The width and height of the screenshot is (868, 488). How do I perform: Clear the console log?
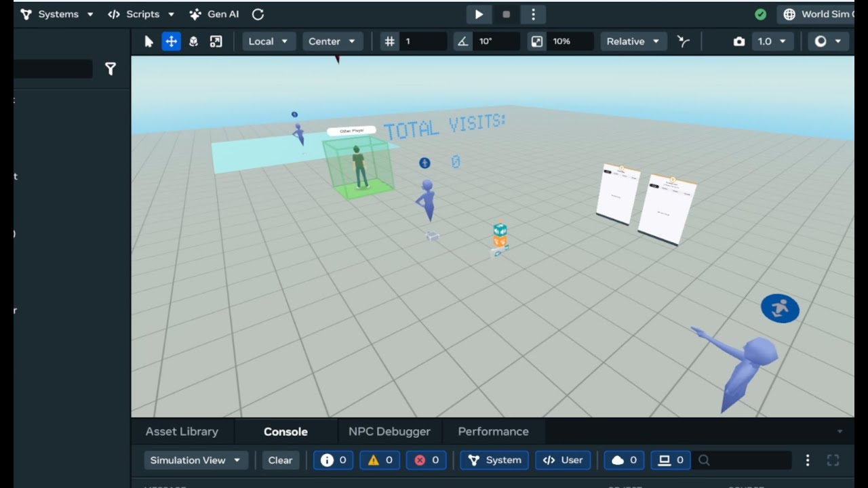[280, 460]
